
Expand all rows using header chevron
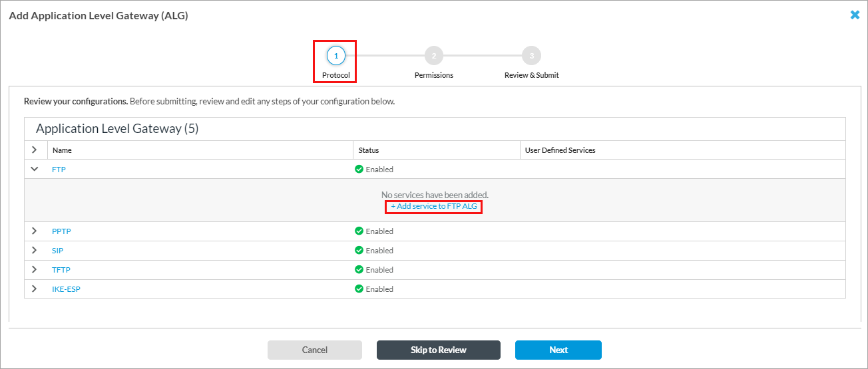[x=35, y=150]
